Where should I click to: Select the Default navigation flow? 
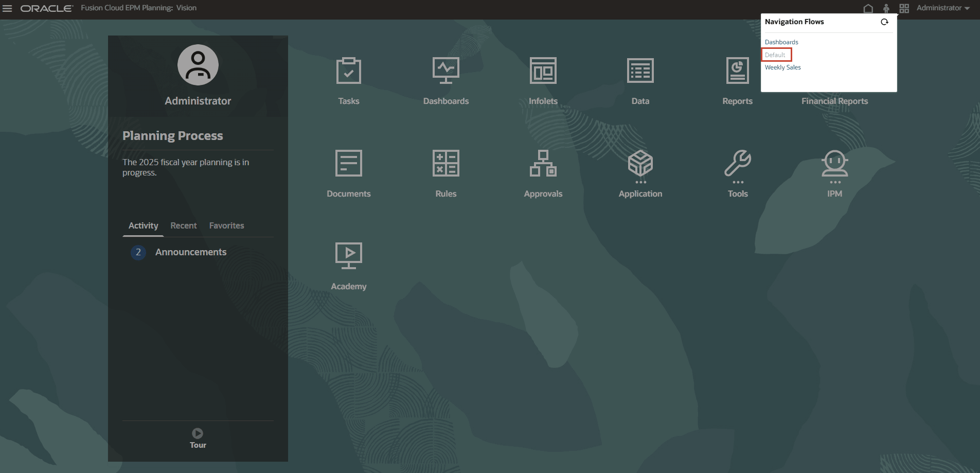point(775,55)
